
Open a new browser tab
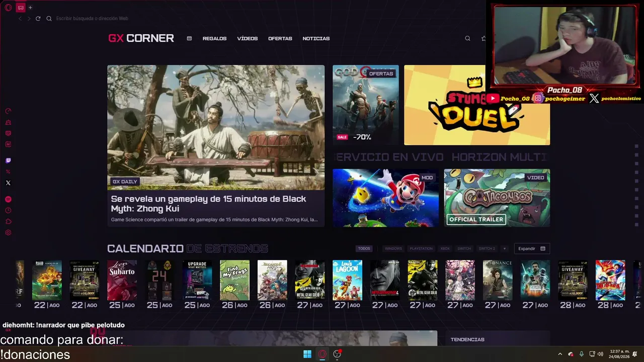[30, 8]
